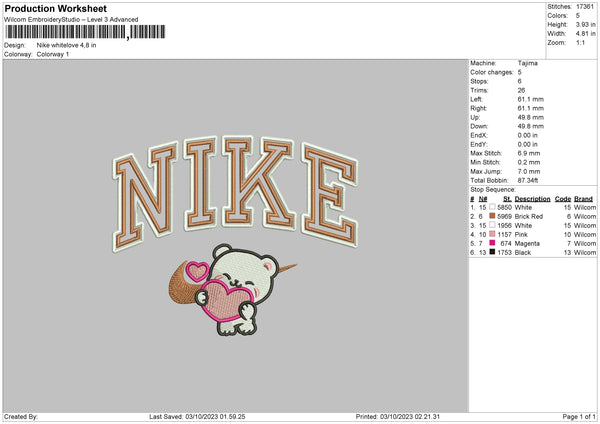Select the Color changes value
The width and height of the screenshot is (600, 424).
click(x=520, y=72)
